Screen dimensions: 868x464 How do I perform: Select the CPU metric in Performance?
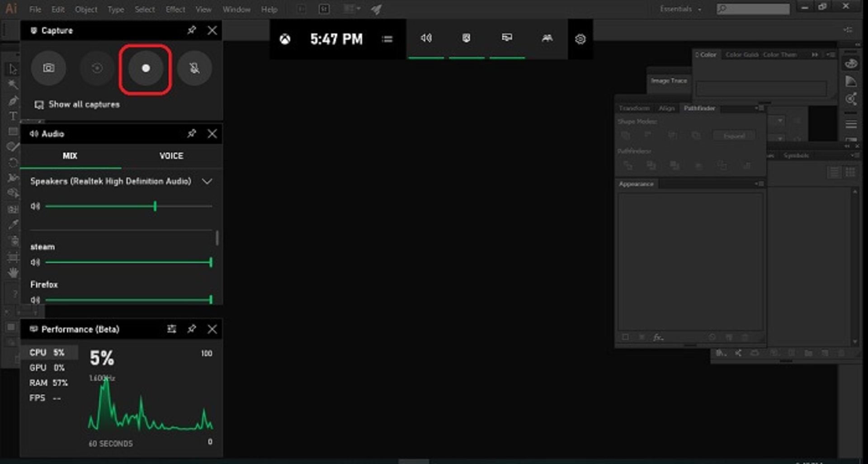[x=47, y=352]
